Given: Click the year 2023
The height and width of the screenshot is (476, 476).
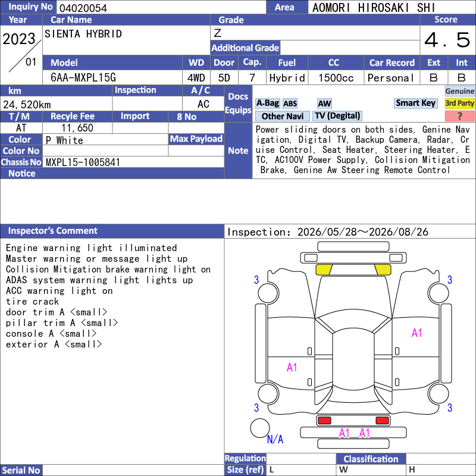Looking at the screenshot, I should pos(19,39).
